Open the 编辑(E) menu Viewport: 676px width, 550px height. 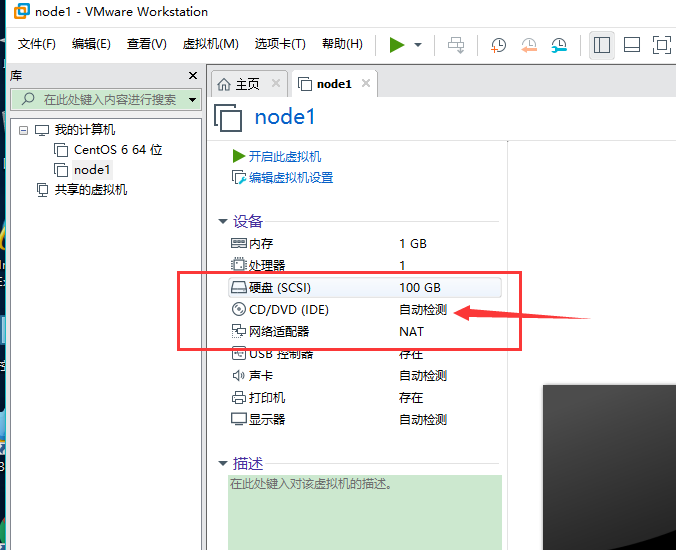pyautogui.click(x=91, y=44)
